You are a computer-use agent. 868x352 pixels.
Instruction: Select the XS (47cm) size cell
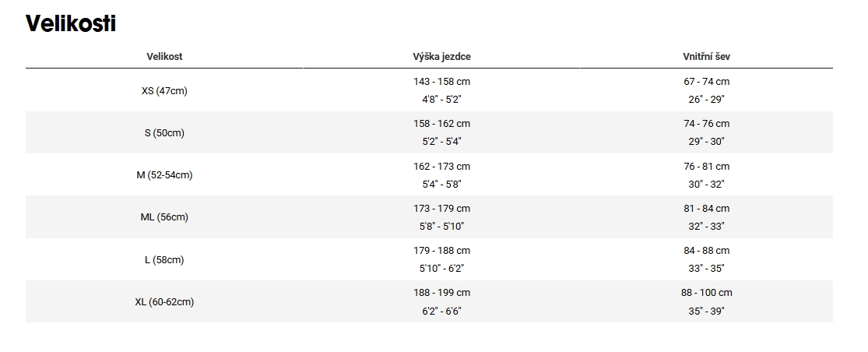(x=164, y=91)
